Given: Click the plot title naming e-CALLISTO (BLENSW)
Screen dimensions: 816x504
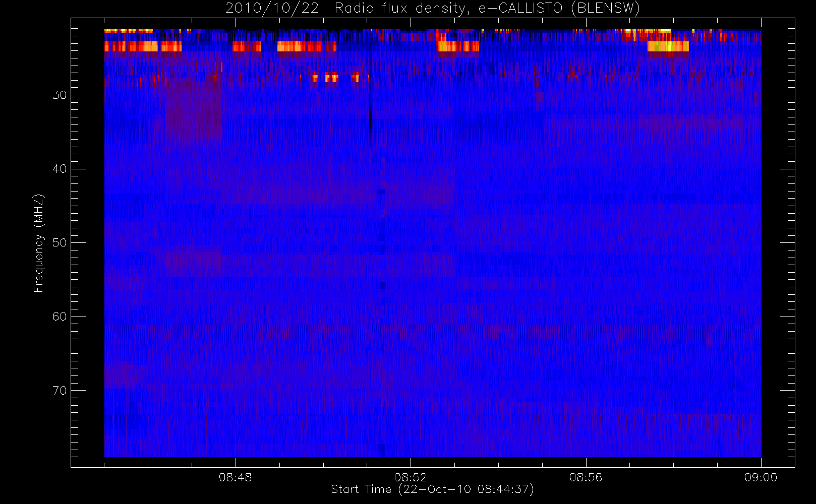Looking at the screenshot, I should [x=433, y=9].
